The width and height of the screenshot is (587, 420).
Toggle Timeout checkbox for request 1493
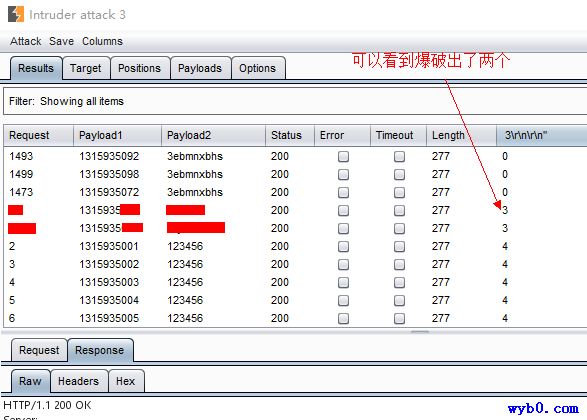[x=399, y=156]
